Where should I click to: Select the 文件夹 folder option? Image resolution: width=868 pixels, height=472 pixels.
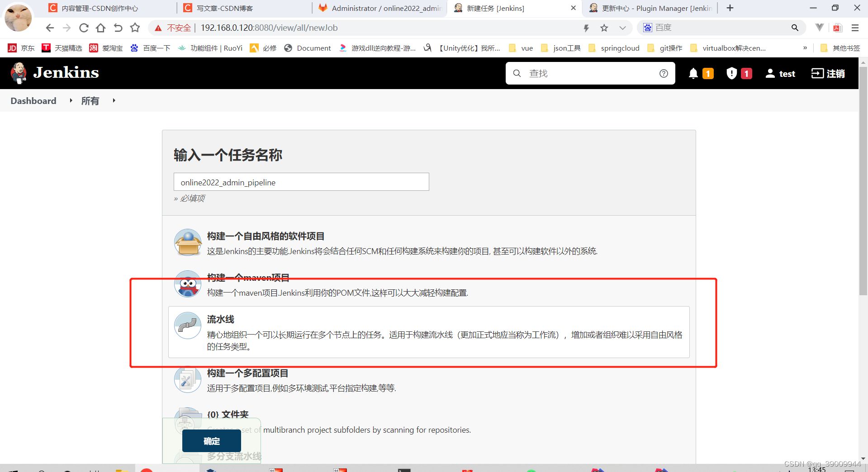pos(429,421)
